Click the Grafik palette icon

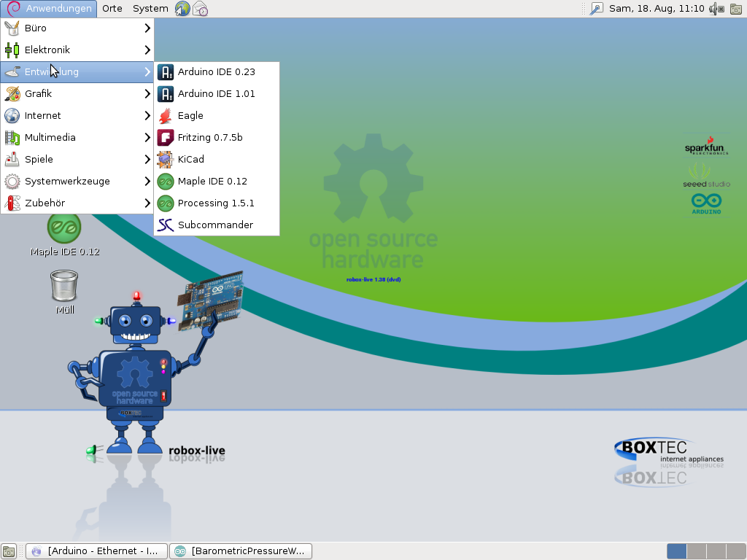pyautogui.click(x=12, y=94)
